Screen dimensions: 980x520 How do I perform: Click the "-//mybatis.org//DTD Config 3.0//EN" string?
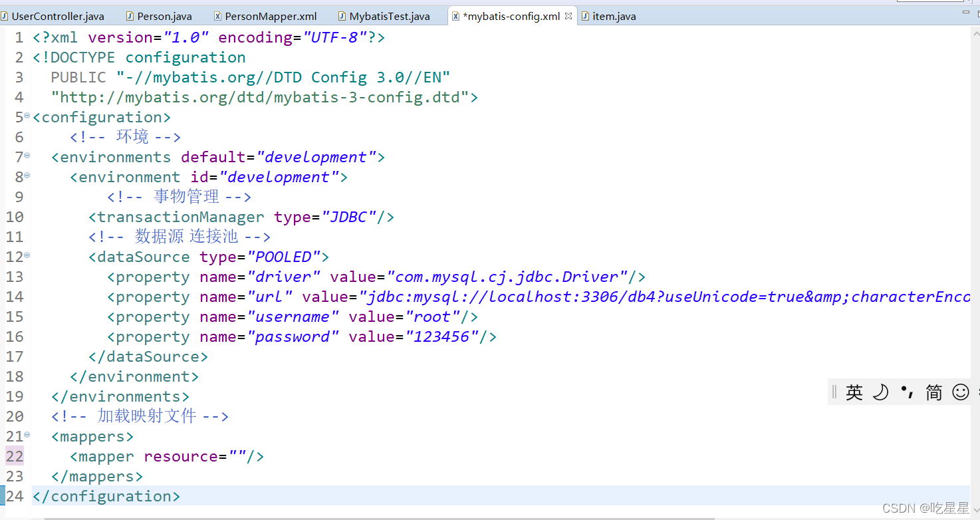click(283, 77)
